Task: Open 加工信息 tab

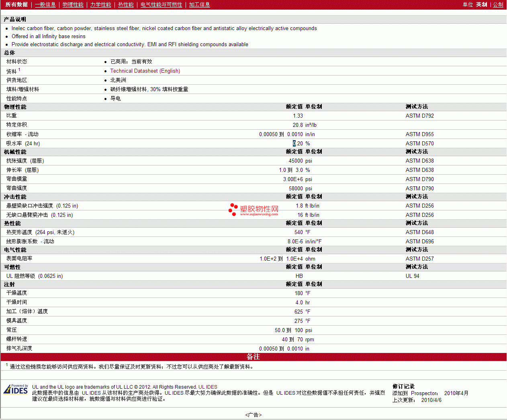Action: pos(200,5)
